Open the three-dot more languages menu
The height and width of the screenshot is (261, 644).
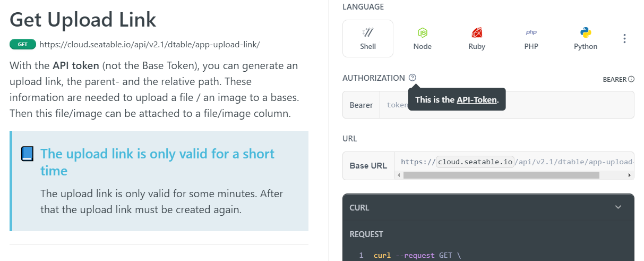624,39
